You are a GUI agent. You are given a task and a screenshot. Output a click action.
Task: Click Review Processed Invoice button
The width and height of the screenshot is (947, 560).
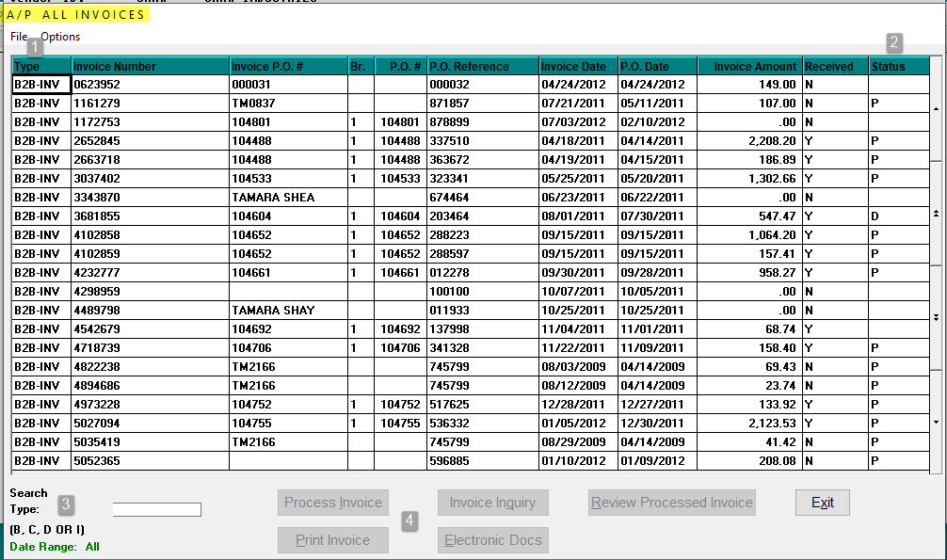[x=671, y=503]
